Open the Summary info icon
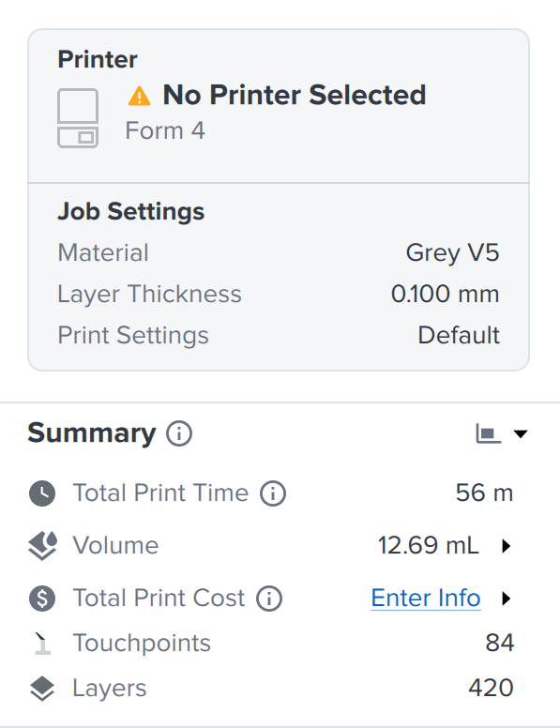The image size is (560, 728). click(x=179, y=433)
